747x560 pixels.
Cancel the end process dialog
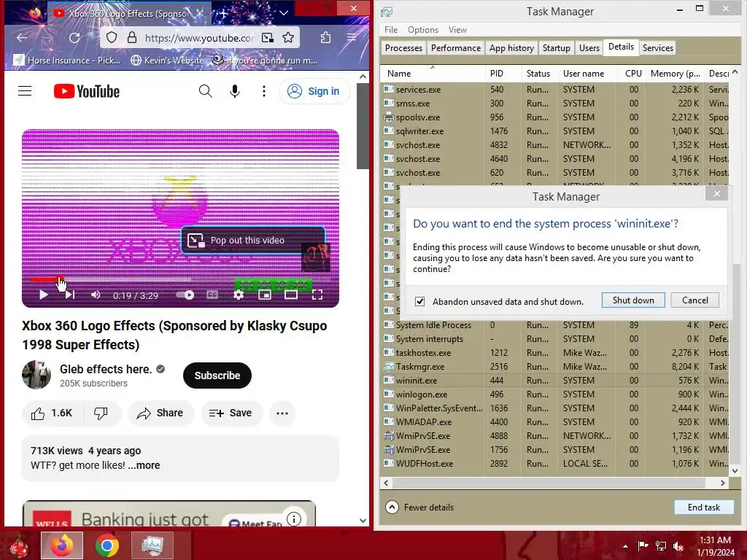tap(695, 300)
